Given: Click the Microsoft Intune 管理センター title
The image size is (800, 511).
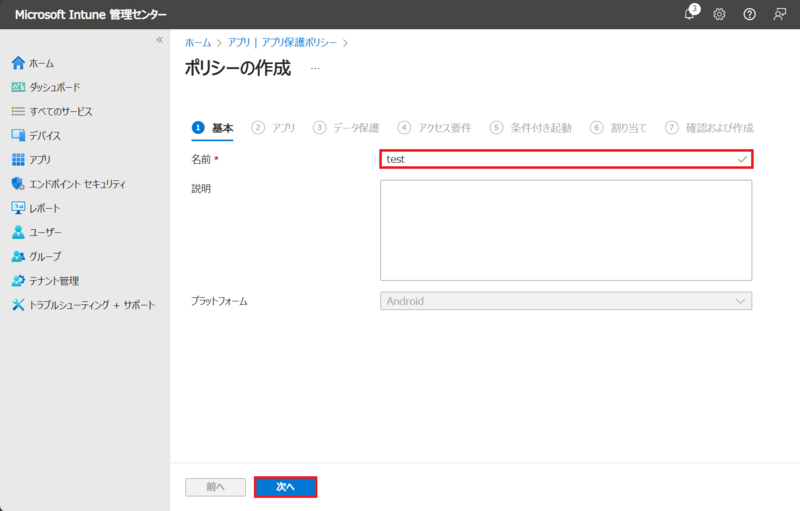Looking at the screenshot, I should coord(91,14).
